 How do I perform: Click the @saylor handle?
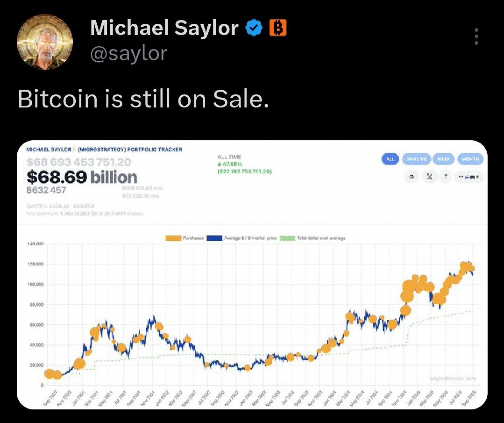(x=129, y=53)
